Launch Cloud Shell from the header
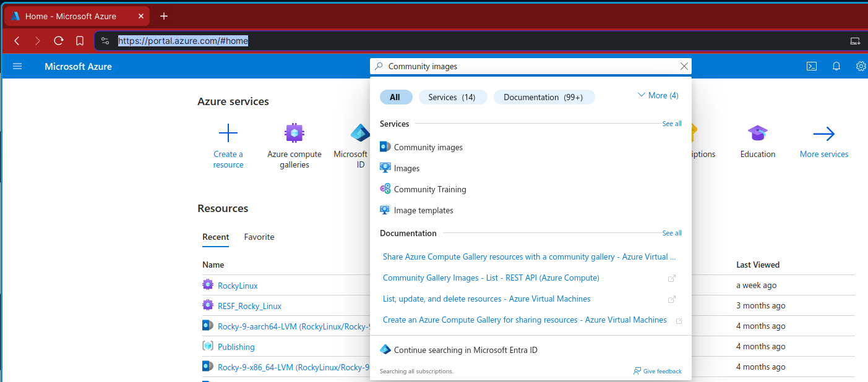The height and width of the screenshot is (382, 868). pyautogui.click(x=812, y=66)
